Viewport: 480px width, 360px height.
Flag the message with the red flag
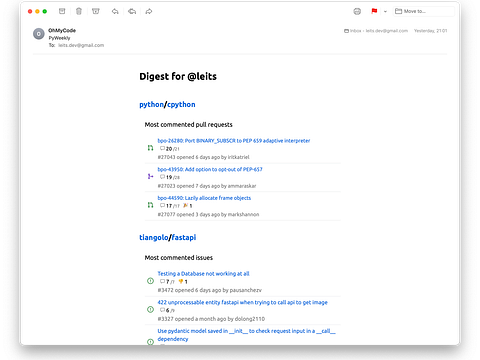(x=374, y=11)
